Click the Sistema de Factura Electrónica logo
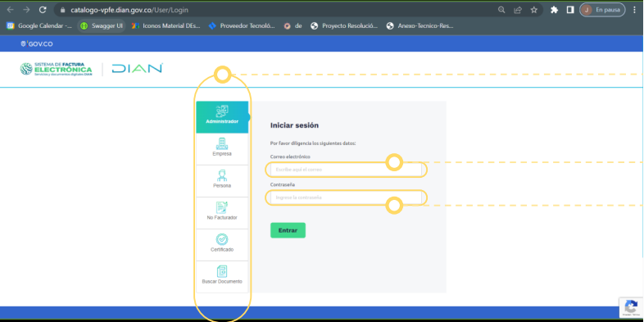Image resolution: width=644 pixels, height=322 pixels. [x=56, y=69]
